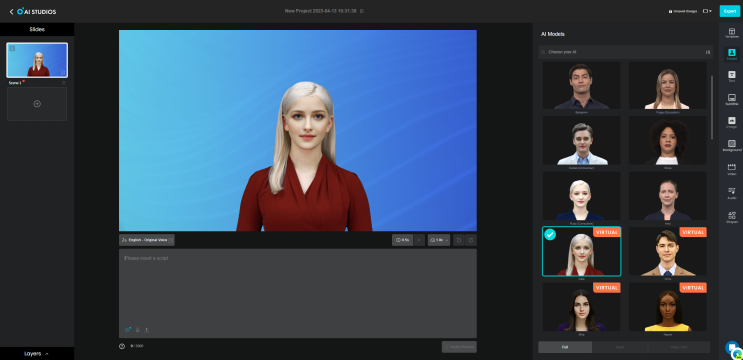Open the Image panel icon
Viewport: 743px width, 360px height.
coord(732,122)
